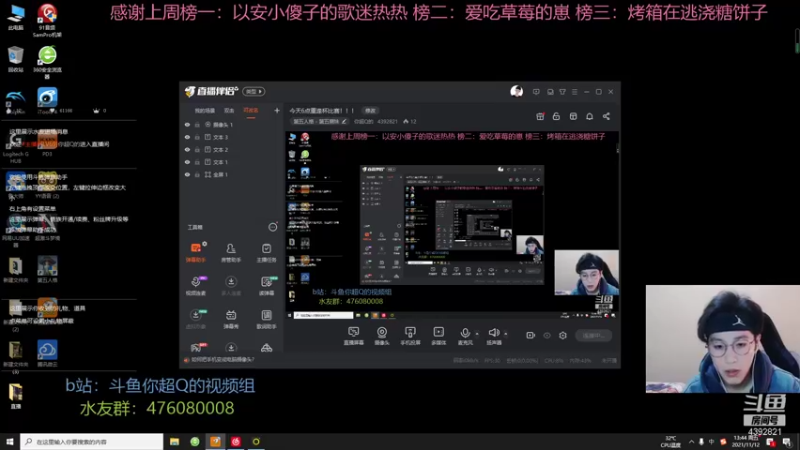
Task: Click the 修改 edit title button
Action: tap(370, 111)
